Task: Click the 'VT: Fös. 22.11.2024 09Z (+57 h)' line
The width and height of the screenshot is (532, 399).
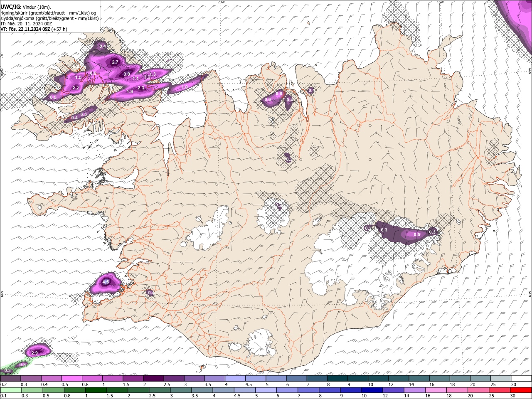Action: click(x=34, y=29)
